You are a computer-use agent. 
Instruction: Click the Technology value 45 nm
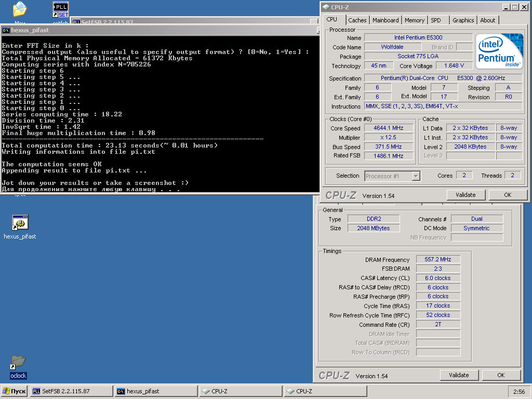(379, 65)
